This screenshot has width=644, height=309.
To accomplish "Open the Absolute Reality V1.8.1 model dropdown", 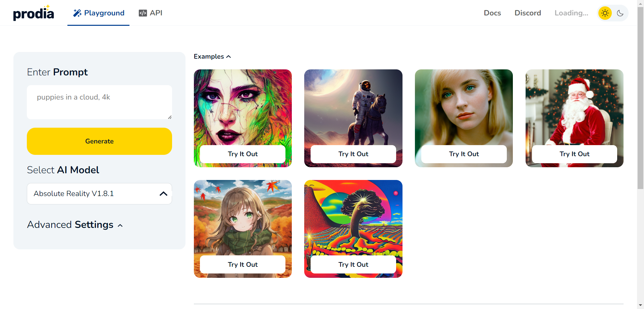I will click(x=99, y=194).
